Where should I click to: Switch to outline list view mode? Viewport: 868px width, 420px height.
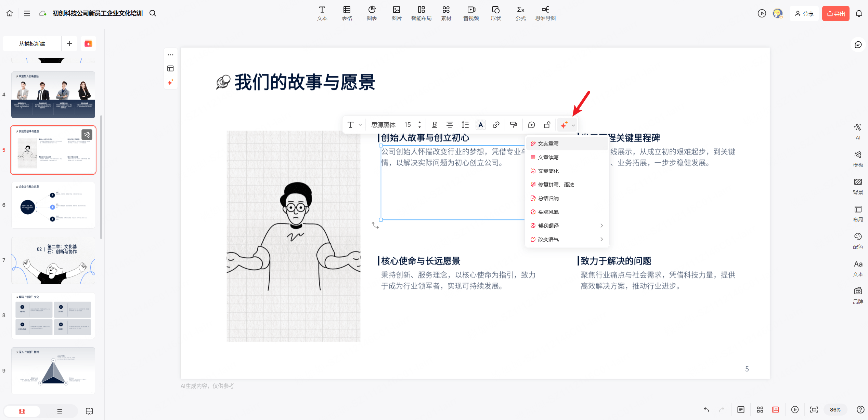59,411
